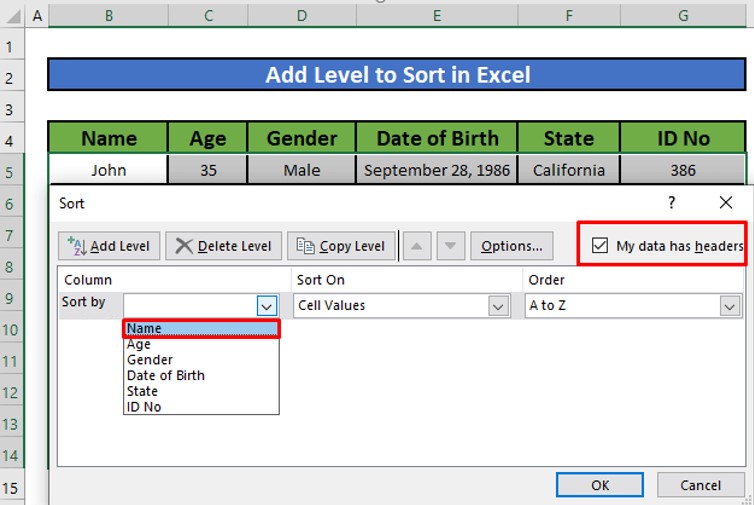Click the cell containing September 28, 1986
Screen dimensions: 754x505
coord(437,170)
